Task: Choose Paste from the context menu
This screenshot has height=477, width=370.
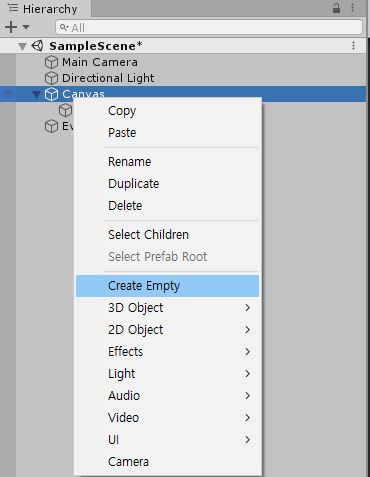Action: point(168,133)
